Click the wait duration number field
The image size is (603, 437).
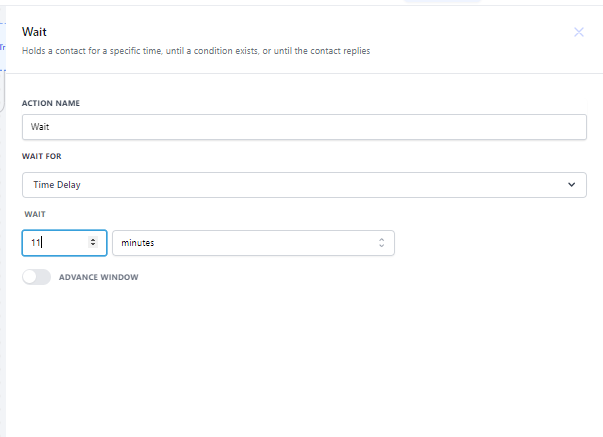pos(55,243)
